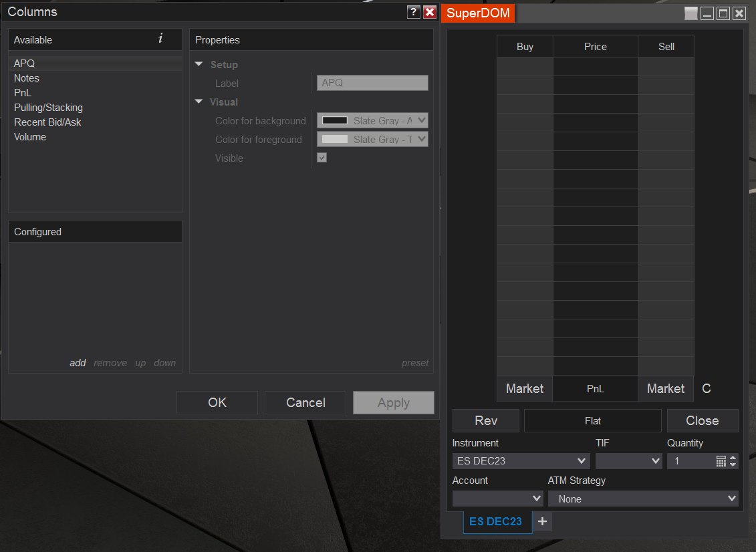Open Color for foreground dropdown
The image size is (756, 552).
click(x=372, y=139)
